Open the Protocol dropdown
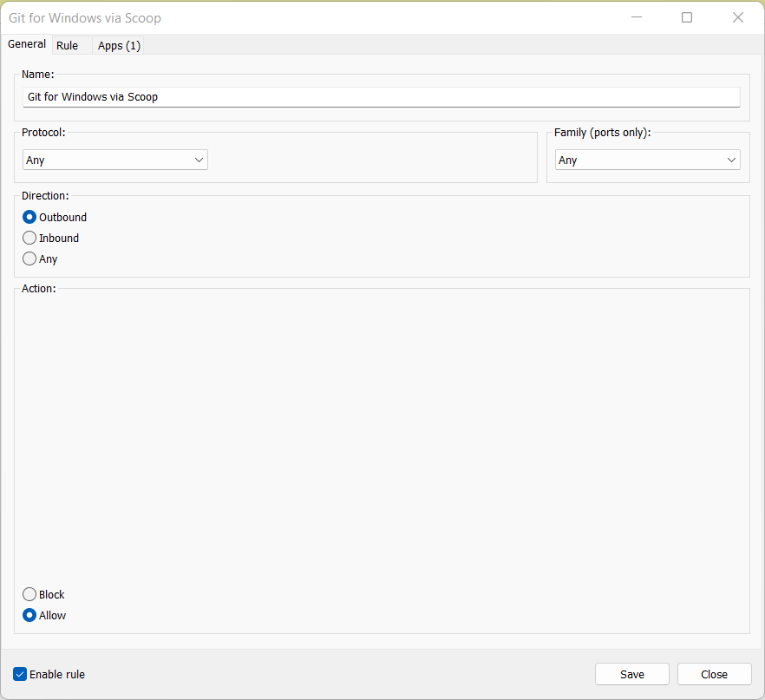This screenshot has width=765, height=700. point(114,160)
